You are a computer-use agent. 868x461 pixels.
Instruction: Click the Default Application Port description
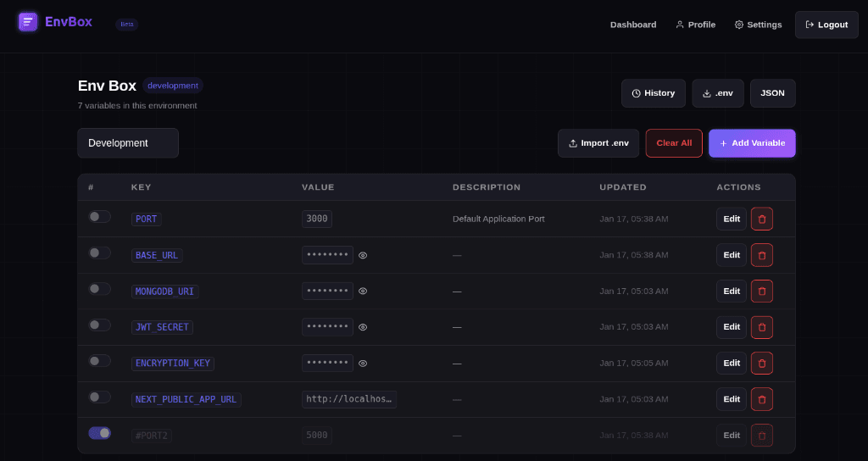[498, 219]
